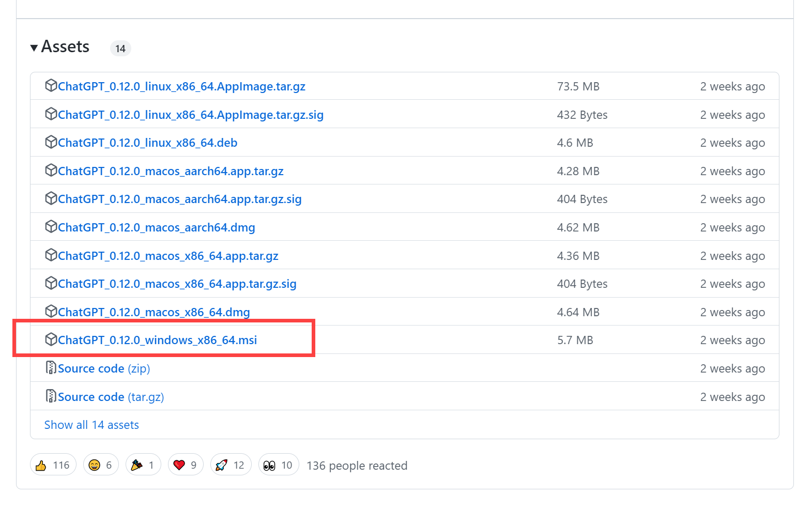Download Source code (tar.gz)

coord(111,397)
